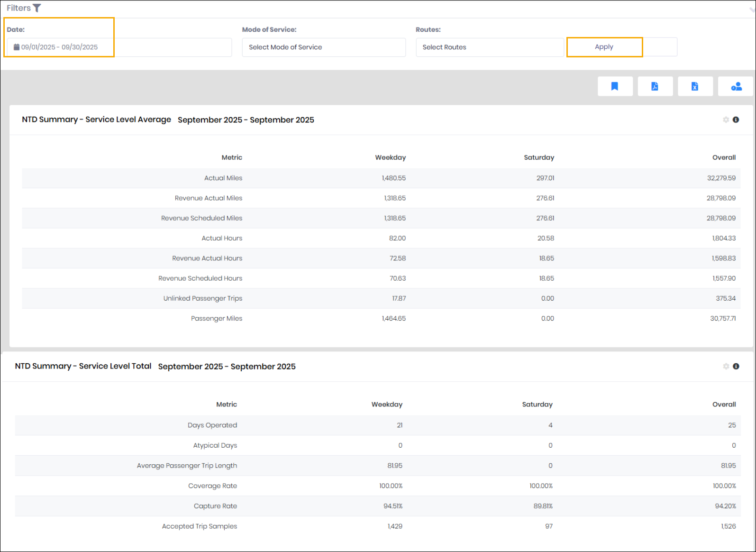Image resolution: width=756 pixels, height=552 pixels.
Task: Show info for Service Level Average panel
Action: [x=736, y=120]
